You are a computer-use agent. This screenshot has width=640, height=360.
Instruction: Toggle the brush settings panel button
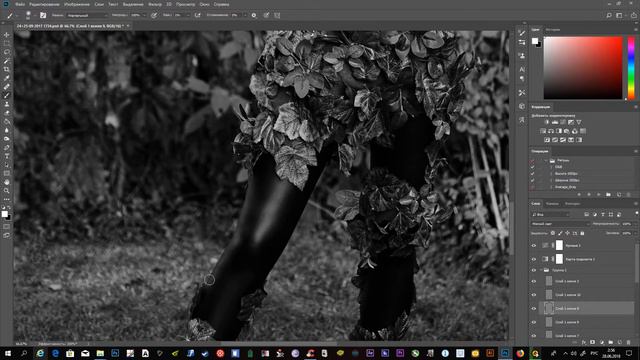coord(43,15)
